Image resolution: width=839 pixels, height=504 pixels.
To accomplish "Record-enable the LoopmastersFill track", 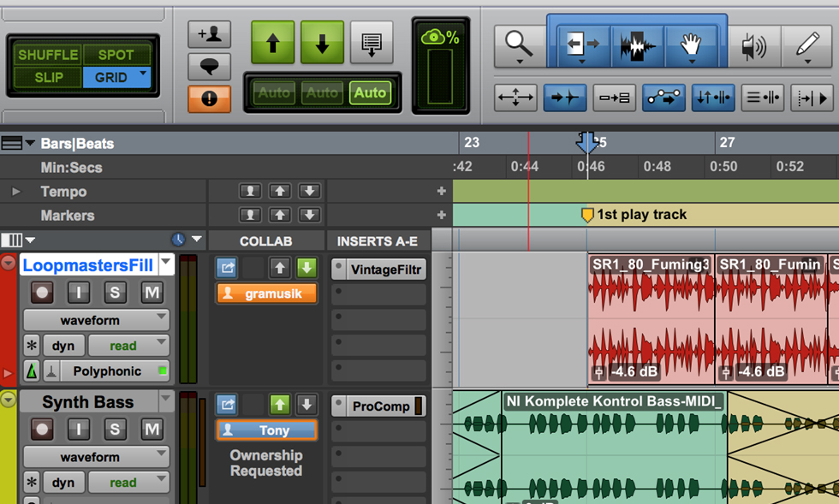I will [41, 293].
